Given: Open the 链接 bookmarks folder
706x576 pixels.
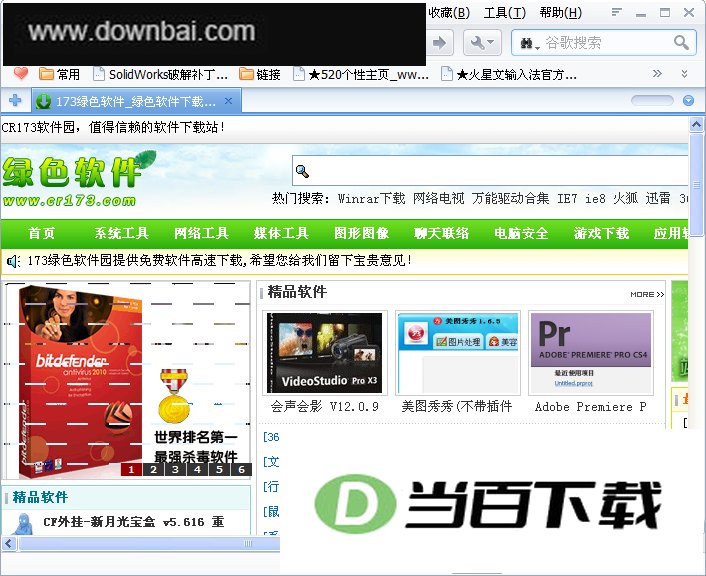Looking at the screenshot, I should tap(259, 74).
